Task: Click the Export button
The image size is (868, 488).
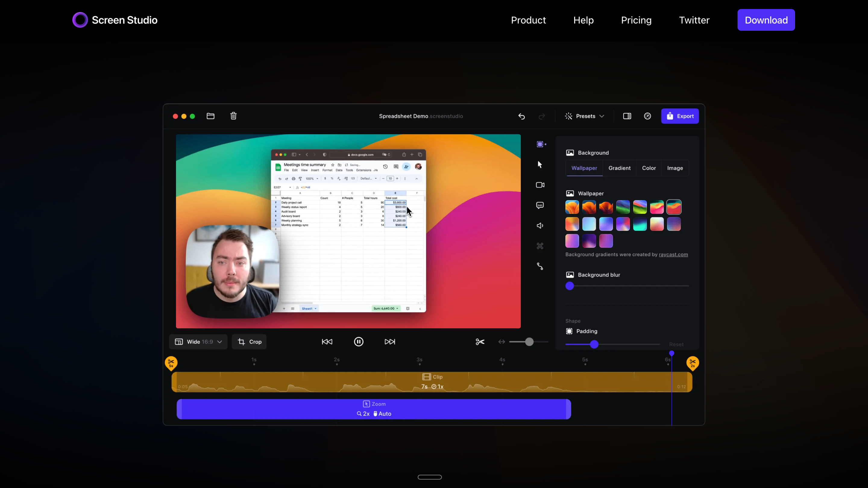Action: [680, 116]
